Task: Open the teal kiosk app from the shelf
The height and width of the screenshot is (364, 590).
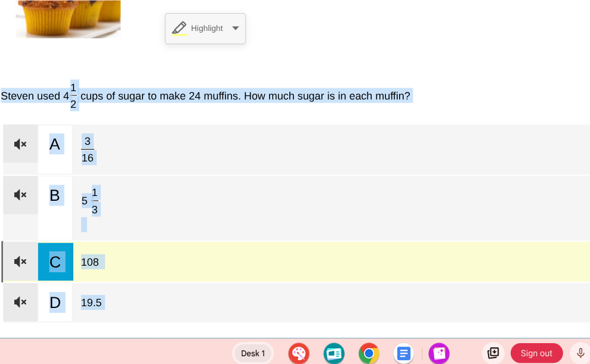Action: [x=334, y=353]
